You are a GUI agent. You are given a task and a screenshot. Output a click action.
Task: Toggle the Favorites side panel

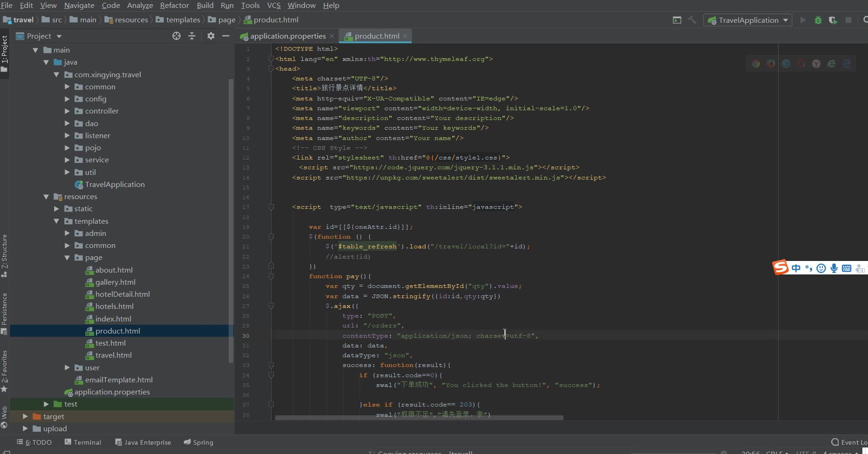(4, 371)
